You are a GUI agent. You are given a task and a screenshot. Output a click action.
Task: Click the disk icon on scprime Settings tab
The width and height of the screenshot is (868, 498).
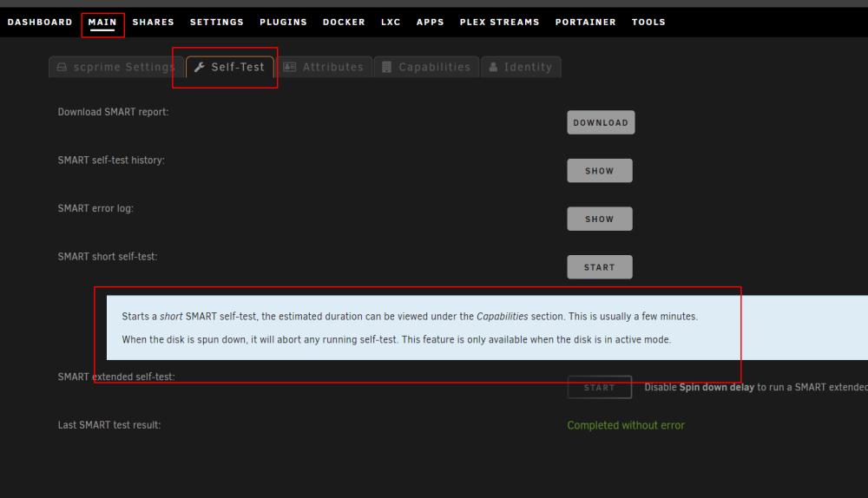pyautogui.click(x=62, y=67)
